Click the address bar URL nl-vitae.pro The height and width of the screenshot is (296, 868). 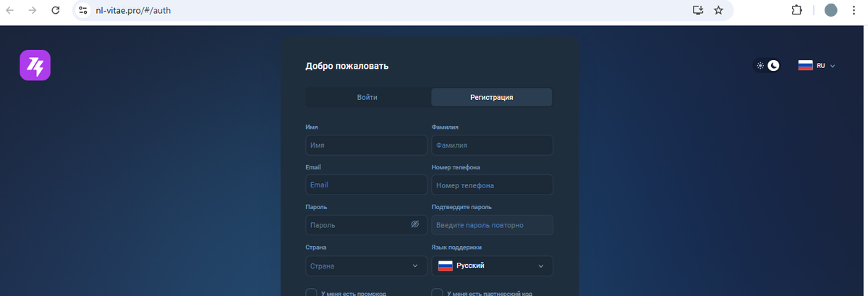tap(133, 11)
